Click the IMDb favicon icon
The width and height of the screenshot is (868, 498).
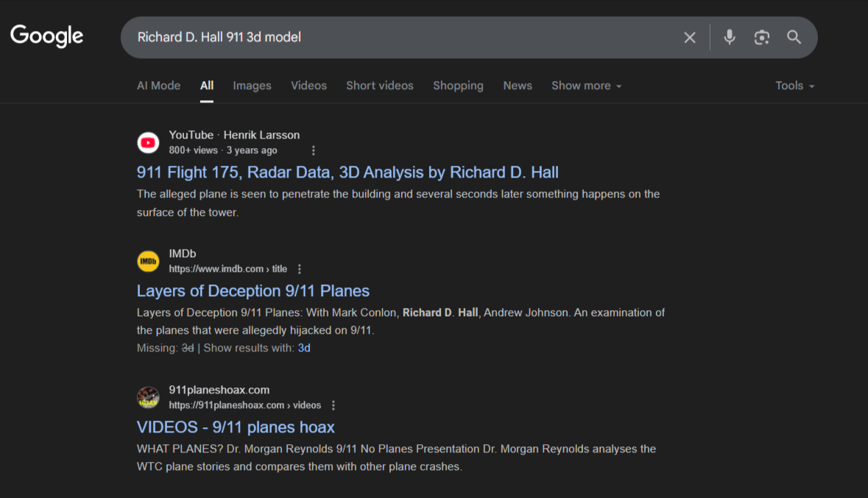pos(148,261)
